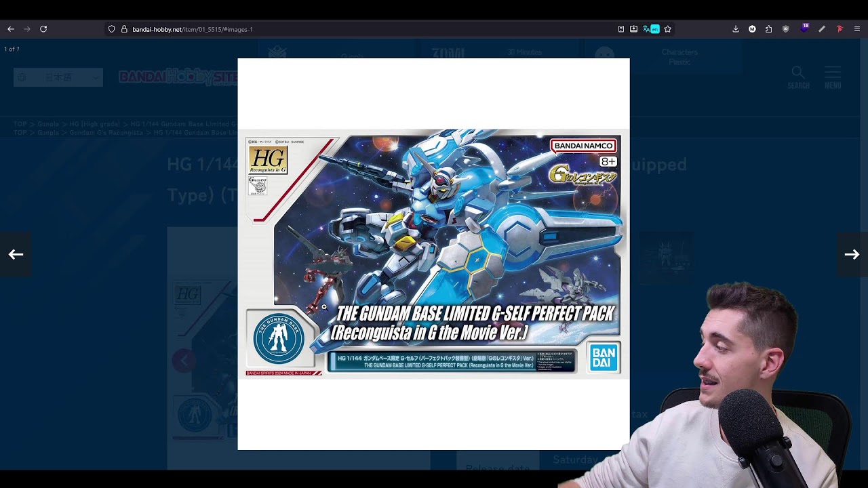Image resolution: width=868 pixels, height=488 pixels.
Task: Open the language selector dropdown
Action: pos(58,77)
